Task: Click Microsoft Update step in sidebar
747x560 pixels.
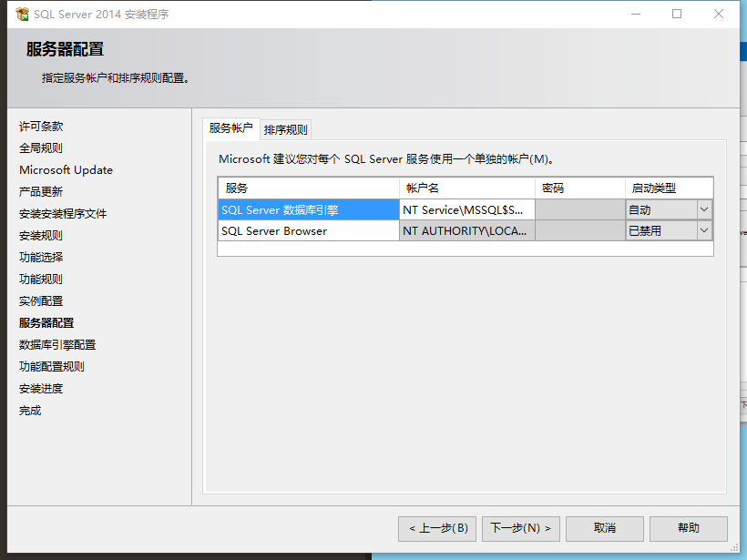Action: coord(67,170)
